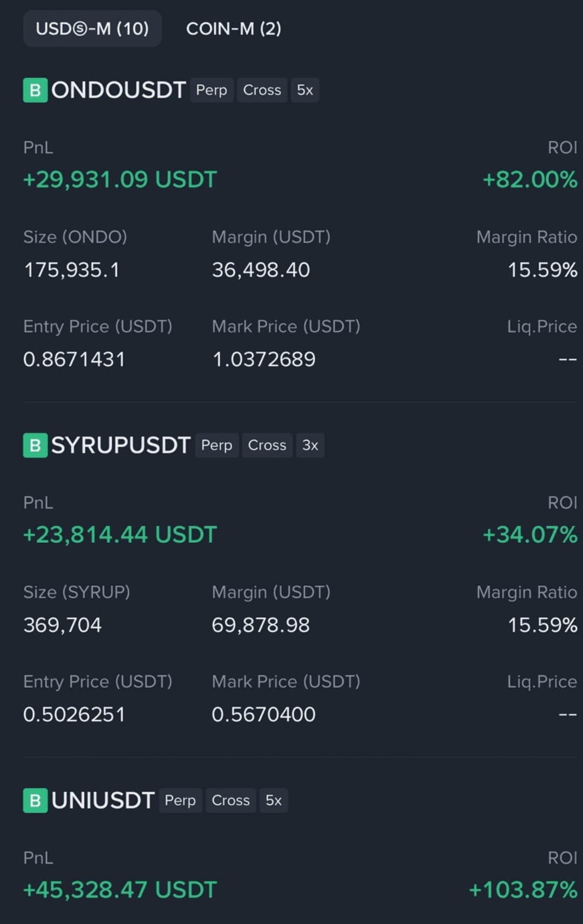Tap the green B icon beside SYRUPUSDT
Screen dimensions: 583x924
(x=35, y=446)
